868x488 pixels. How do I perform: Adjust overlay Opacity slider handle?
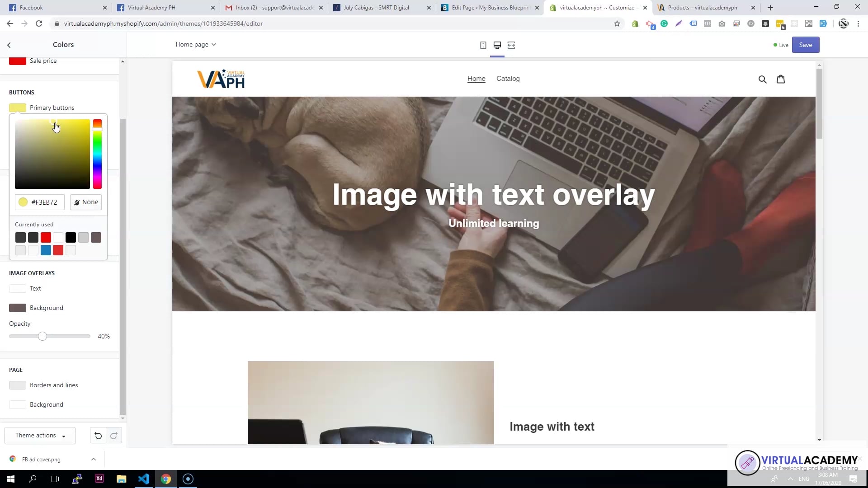(42, 336)
